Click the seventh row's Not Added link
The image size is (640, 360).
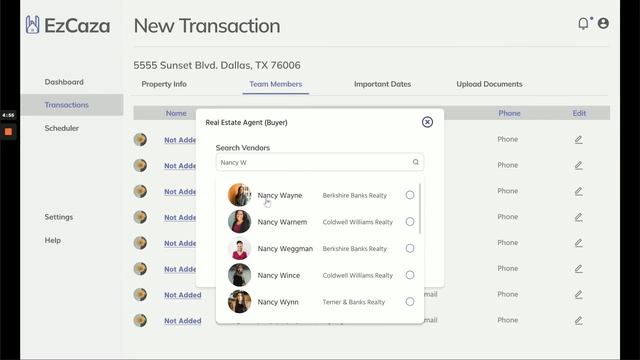(x=182, y=295)
